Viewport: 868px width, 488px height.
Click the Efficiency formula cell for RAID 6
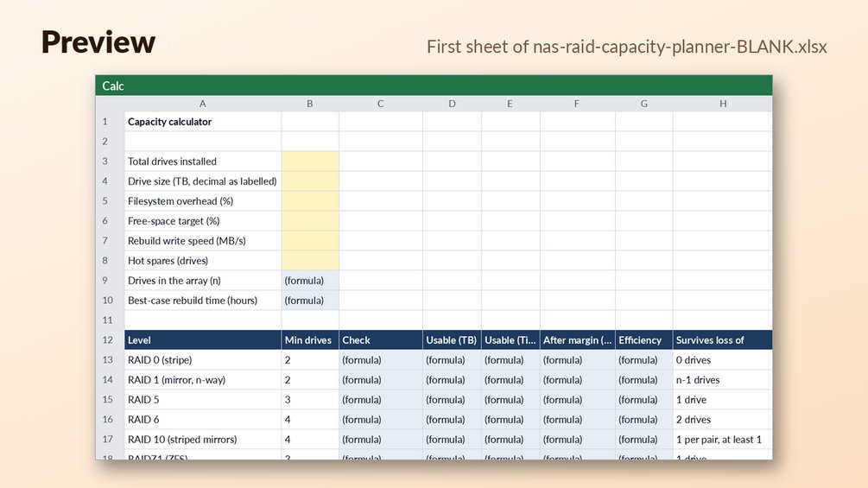pyautogui.click(x=643, y=420)
